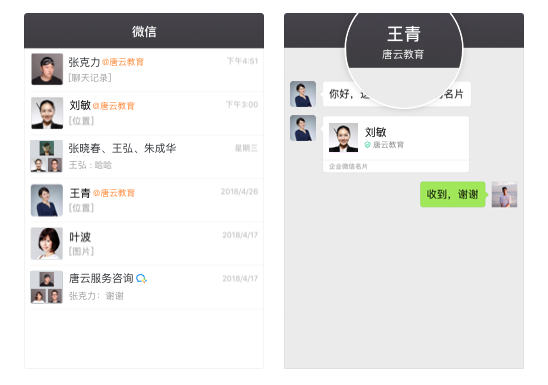Click 张克力's avatar photo
The image size is (548, 385).
click(47, 69)
